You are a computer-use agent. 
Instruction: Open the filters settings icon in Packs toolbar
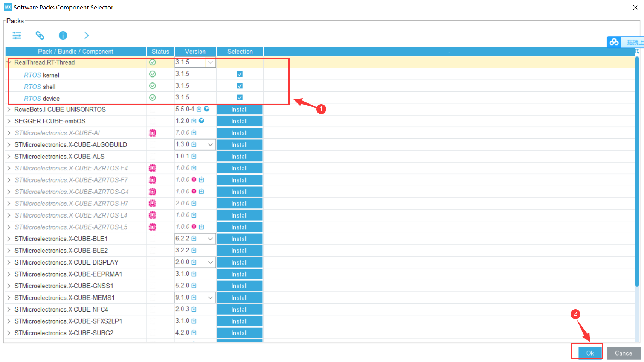17,35
